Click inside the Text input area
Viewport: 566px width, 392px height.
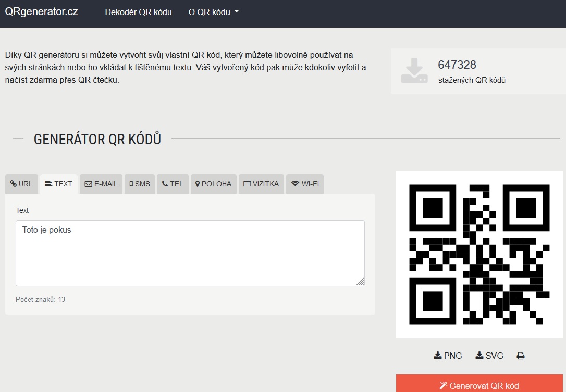(x=190, y=253)
